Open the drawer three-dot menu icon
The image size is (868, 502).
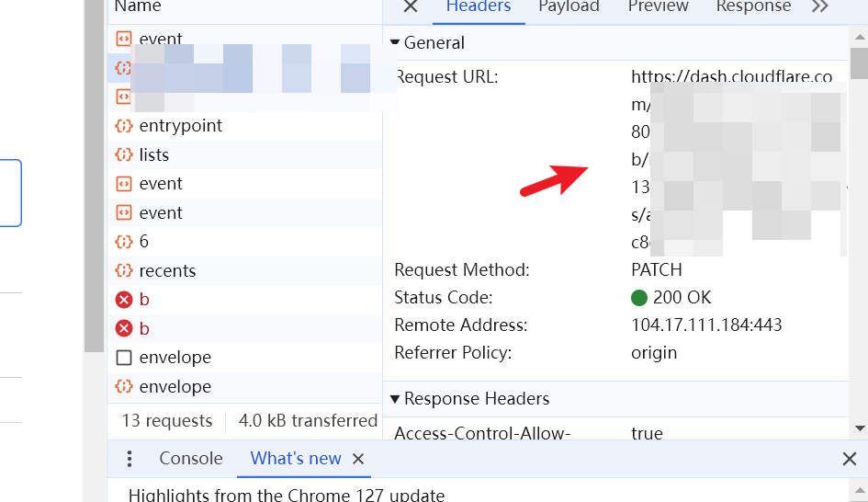click(129, 459)
